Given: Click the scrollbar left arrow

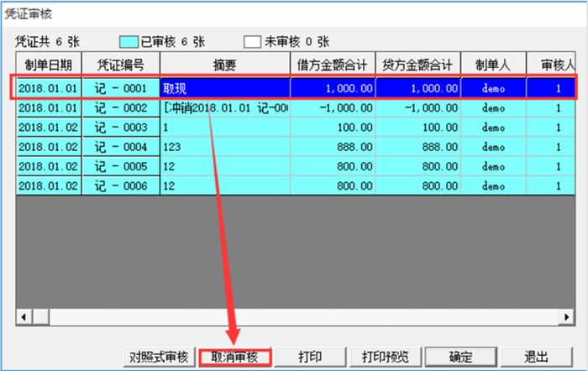Looking at the screenshot, I should 24,317.
